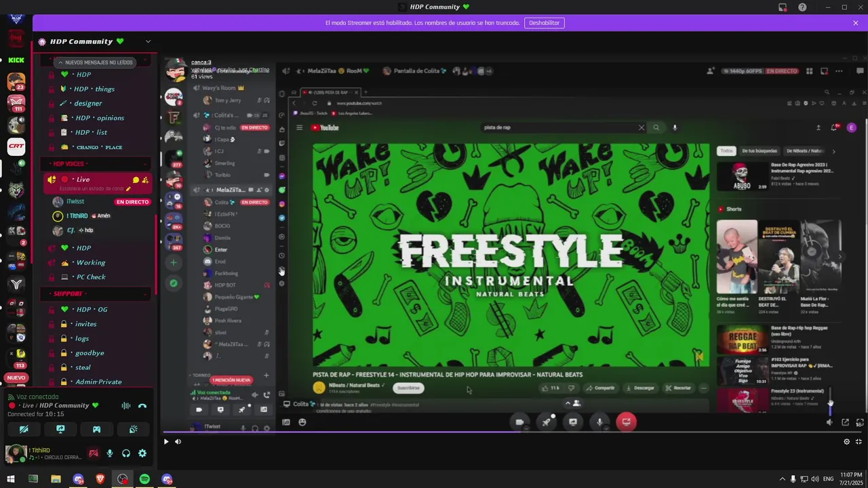The height and width of the screenshot is (488, 868).
Task: Open the HDP · opinions channel
Action: (98, 118)
